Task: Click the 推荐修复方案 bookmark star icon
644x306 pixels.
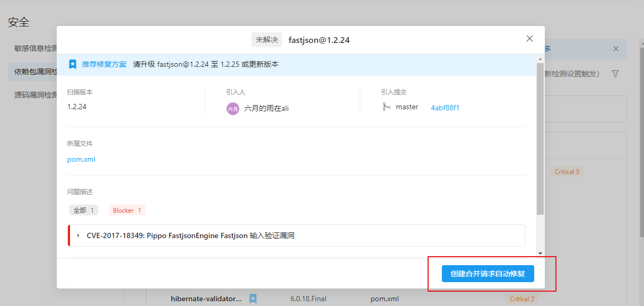Action: tap(73, 64)
